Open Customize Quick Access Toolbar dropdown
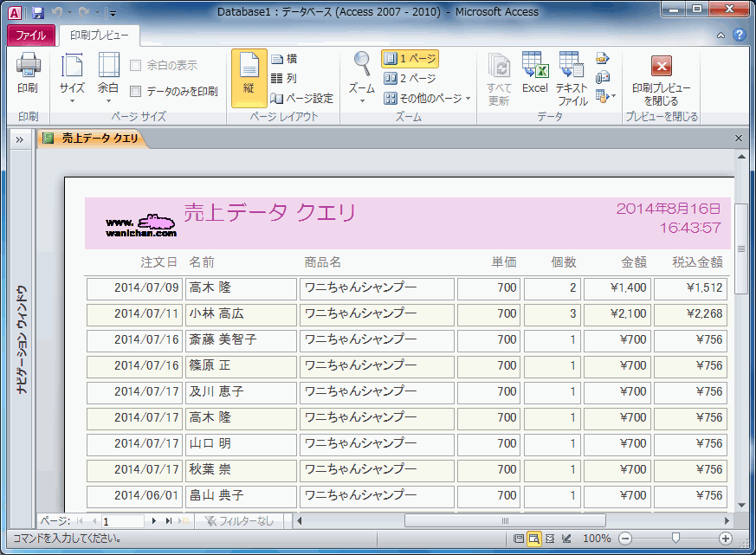This screenshot has width=756, height=555. pos(113,14)
